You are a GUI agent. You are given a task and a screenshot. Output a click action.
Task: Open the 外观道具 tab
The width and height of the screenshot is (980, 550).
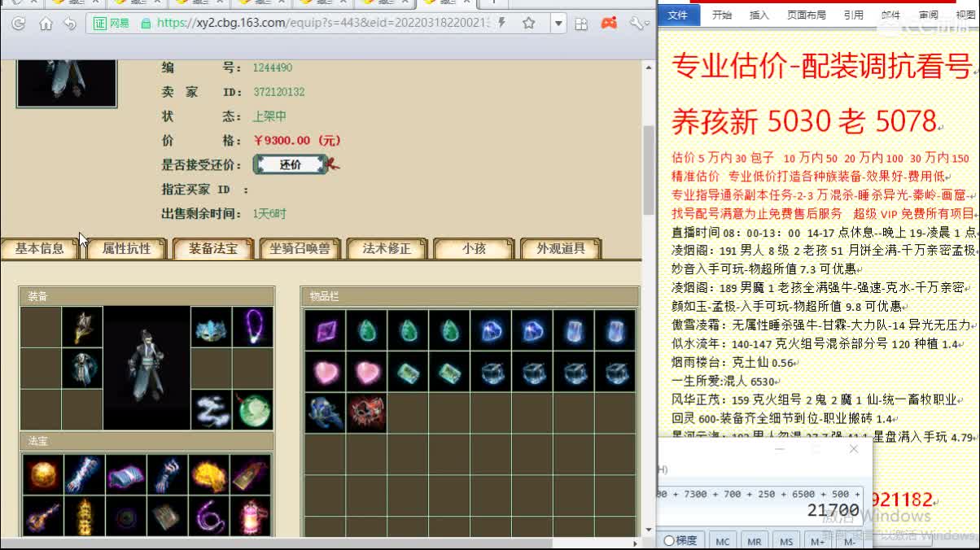560,249
